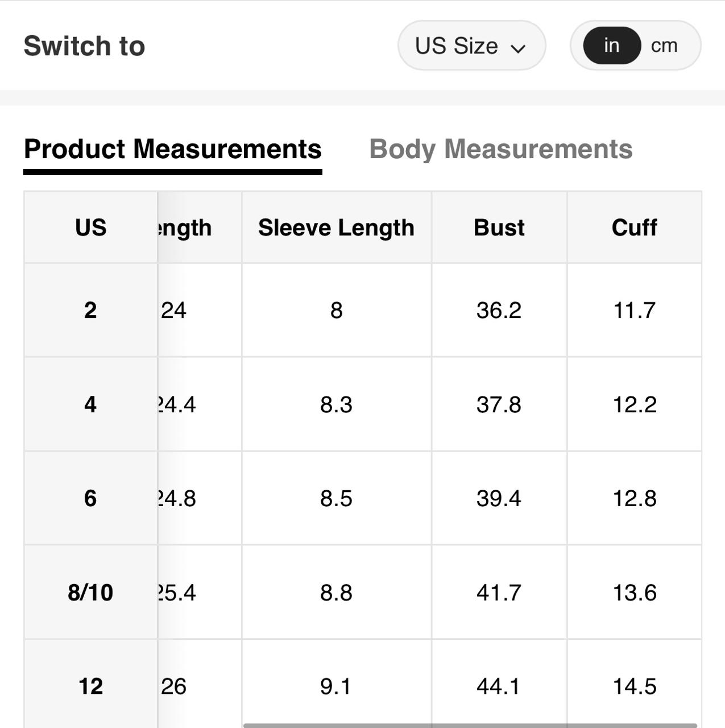Open the US Size dropdown
The image size is (725, 728).
tap(471, 46)
